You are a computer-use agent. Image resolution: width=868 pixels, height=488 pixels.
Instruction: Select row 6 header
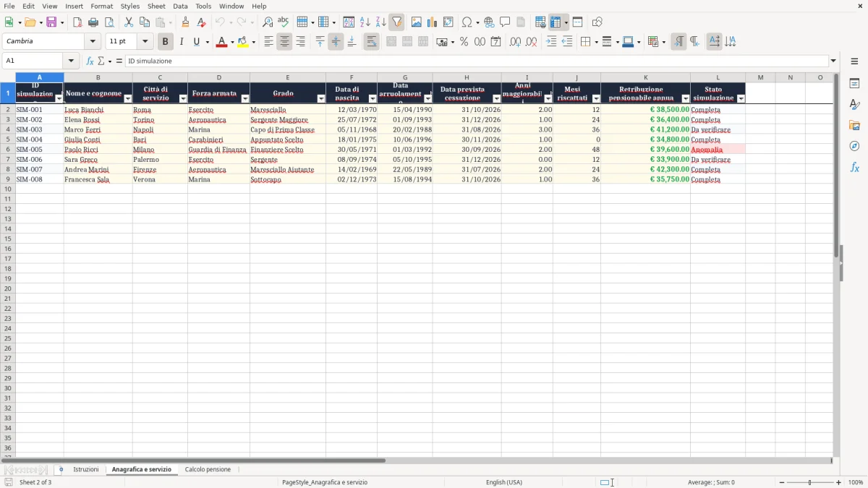[x=8, y=150]
